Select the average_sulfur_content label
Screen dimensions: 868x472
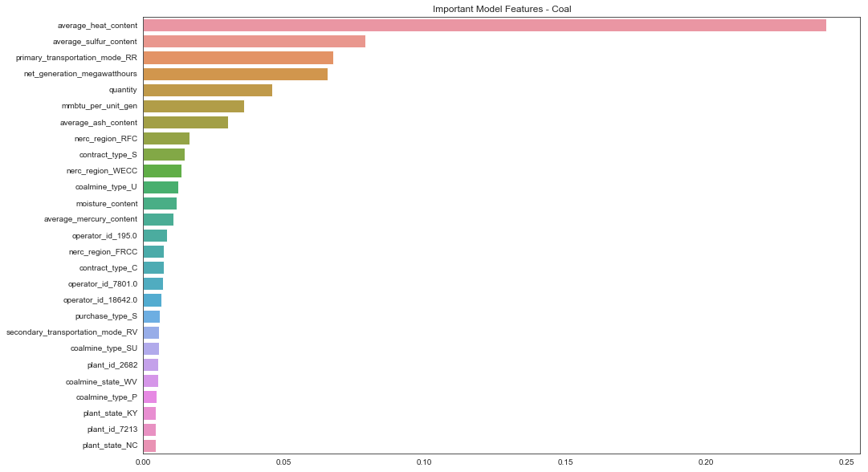(x=95, y=42)
